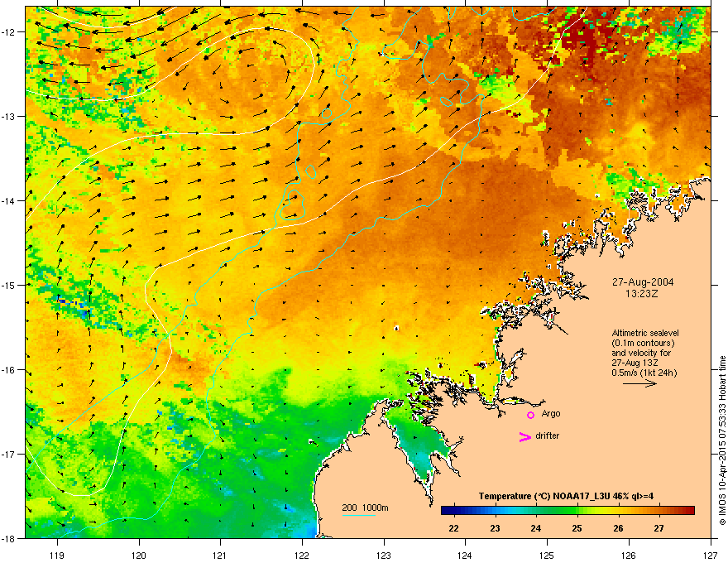Click longitude axis label '125'

pos(547,556)
